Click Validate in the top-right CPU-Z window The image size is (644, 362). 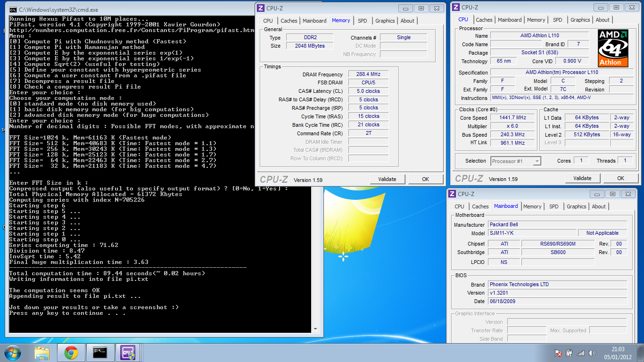point(582,178)
